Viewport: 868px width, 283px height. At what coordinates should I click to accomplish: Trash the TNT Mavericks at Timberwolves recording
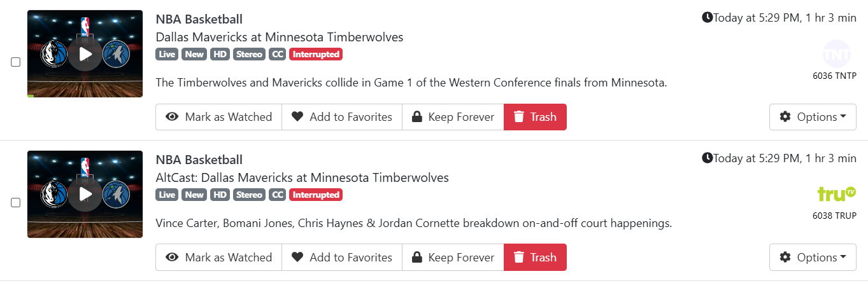point(535,117)
